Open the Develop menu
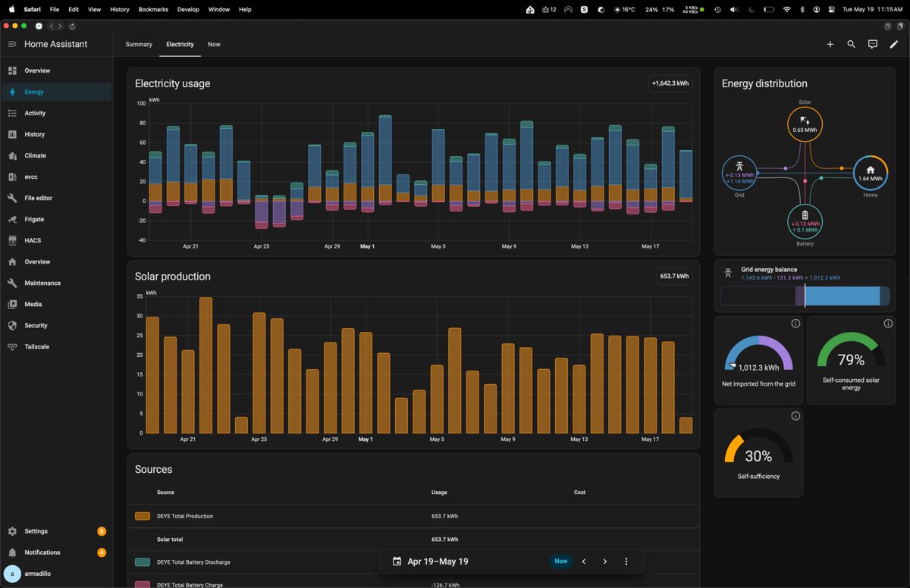This screenshot has width=910, height=588. [188, 9]
